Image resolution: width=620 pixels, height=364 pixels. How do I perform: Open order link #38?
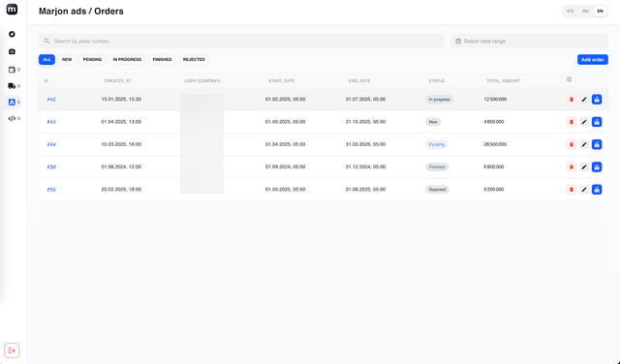(51, 167)
